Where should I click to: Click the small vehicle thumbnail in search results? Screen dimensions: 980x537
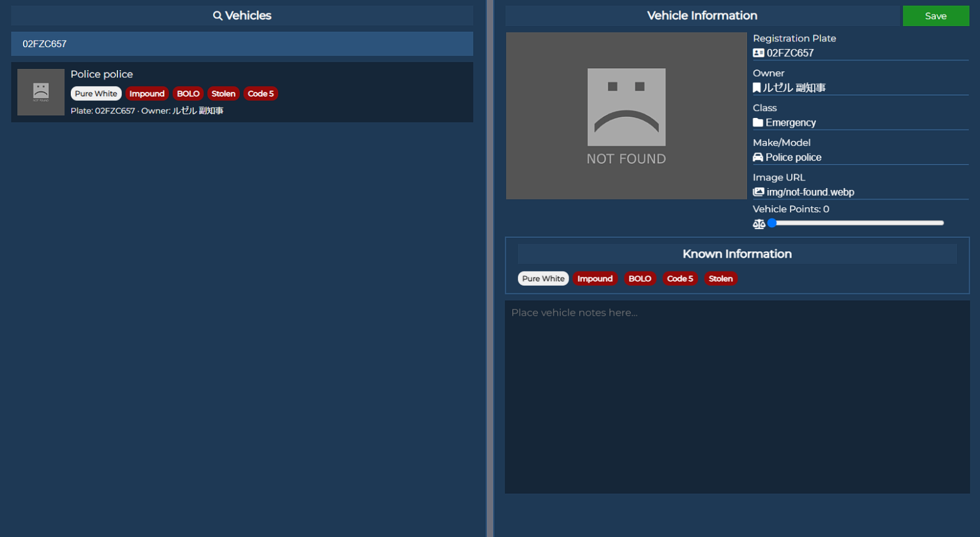(41, 92)
